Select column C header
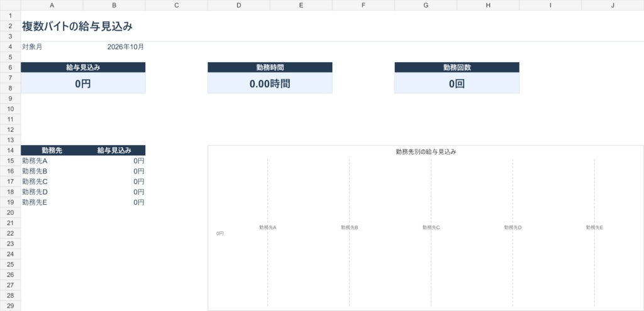Viewport: 644px width, 311px height. pyautogui.click(x=177, y=5)
